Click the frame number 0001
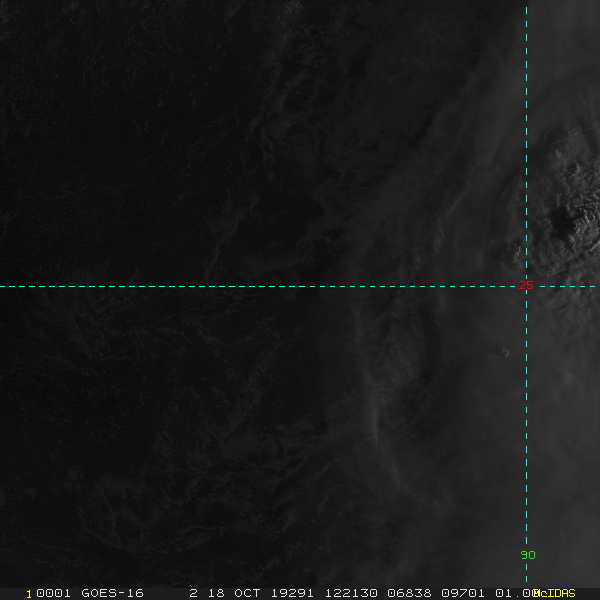Viewport: 600px width, 600px height. (53, 593)
